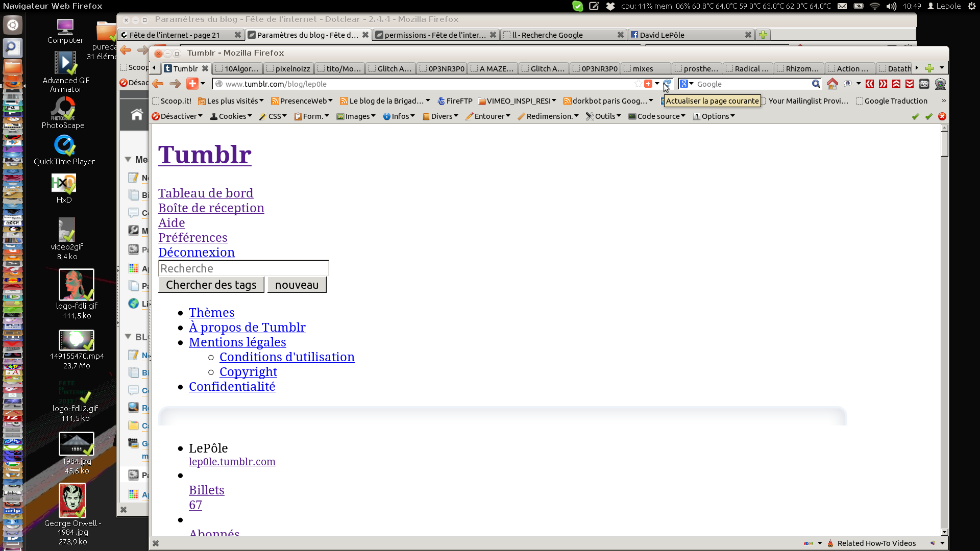
Task: Click the green plus new tab icon
Action: [x=929, y=68]
